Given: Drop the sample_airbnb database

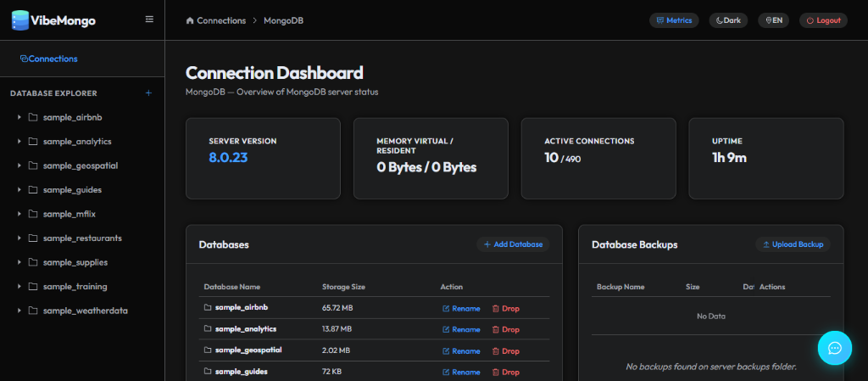Looking at the screenshot, I should point(505,309).
